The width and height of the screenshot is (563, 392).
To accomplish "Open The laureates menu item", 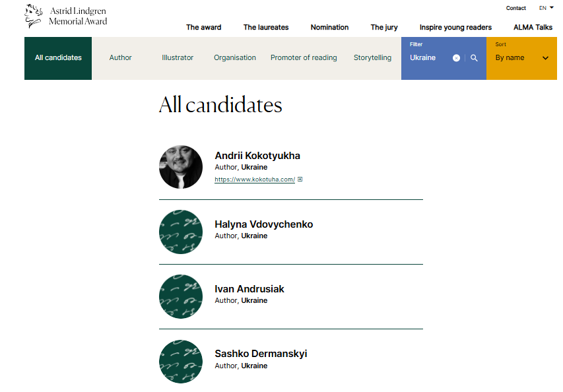I will (266, 27).
